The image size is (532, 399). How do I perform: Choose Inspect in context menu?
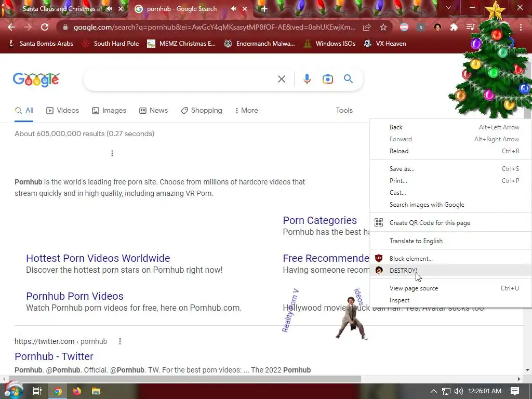tap(450, 301)
